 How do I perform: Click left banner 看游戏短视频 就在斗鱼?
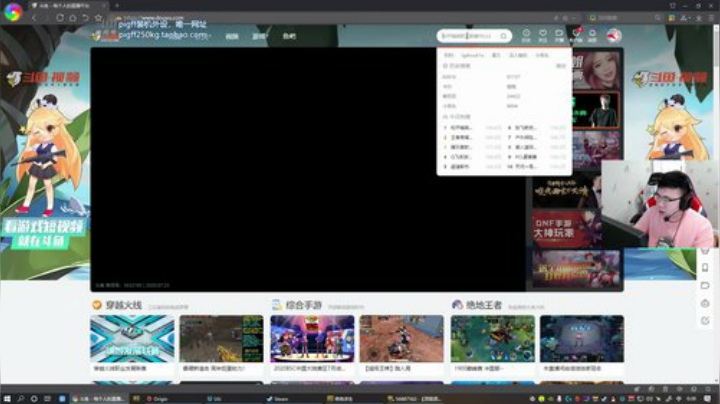point(44,234)
